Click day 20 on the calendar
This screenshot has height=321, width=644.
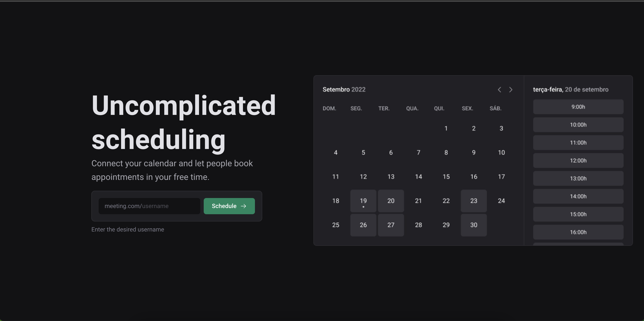[391, 201]
